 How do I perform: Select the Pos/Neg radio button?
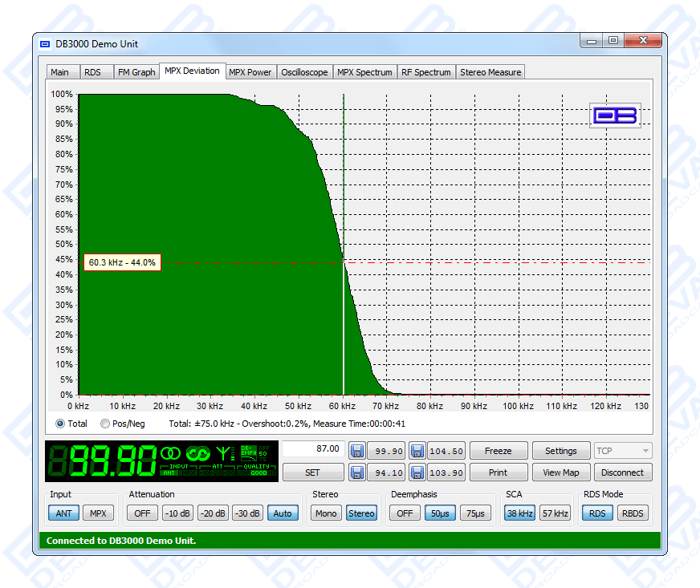[105, 424]
